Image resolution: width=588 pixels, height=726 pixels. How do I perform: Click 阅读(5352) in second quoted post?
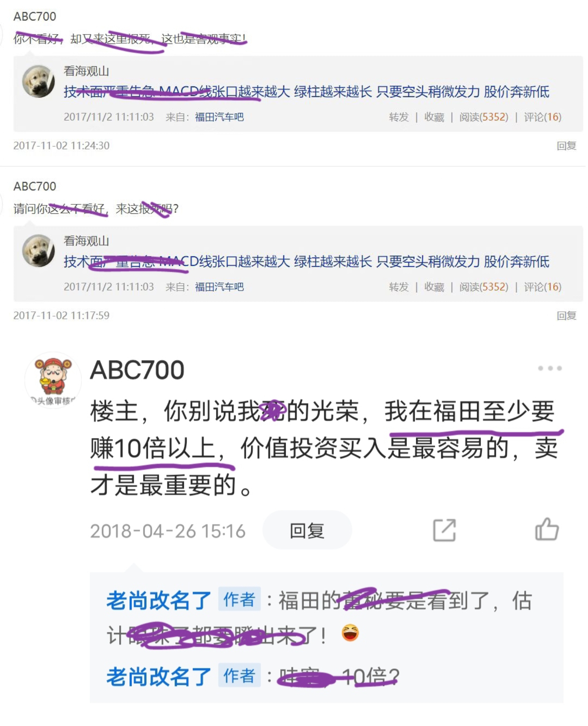pyautogui.click(x=484, y=287)
